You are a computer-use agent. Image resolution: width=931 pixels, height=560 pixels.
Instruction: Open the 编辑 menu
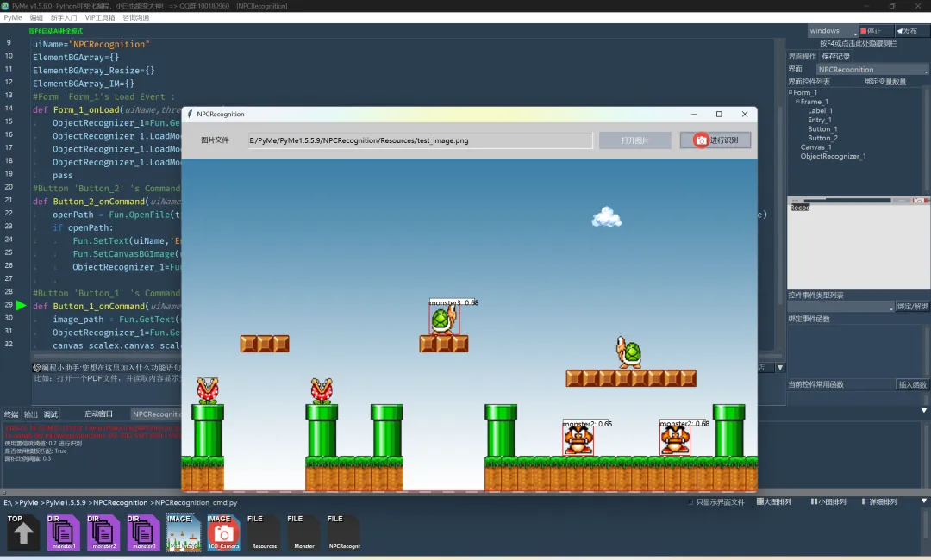click(x=36, y=18)
